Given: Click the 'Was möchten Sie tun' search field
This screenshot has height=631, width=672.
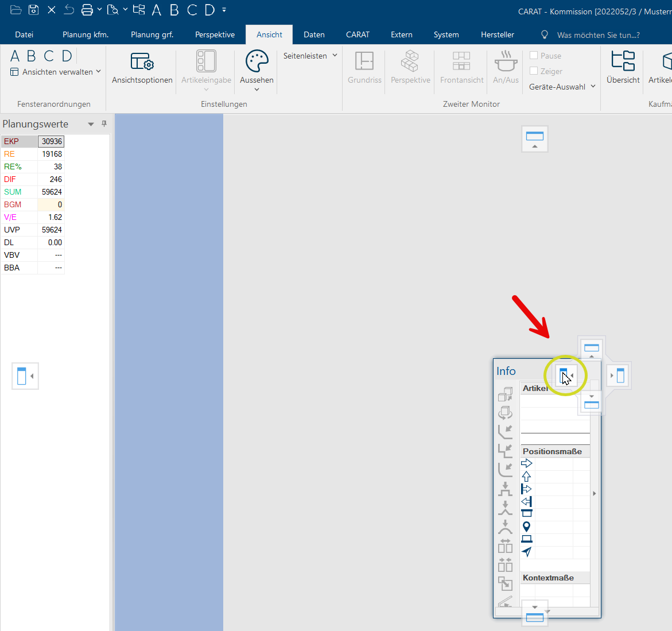Looking at the screenshot, I should (x=598, y=35).
